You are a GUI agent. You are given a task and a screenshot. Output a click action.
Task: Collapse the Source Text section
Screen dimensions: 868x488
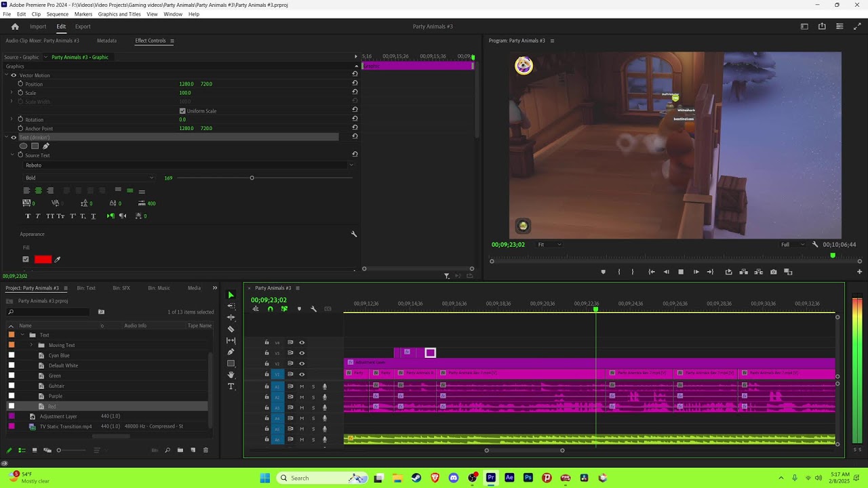(12, 155)
